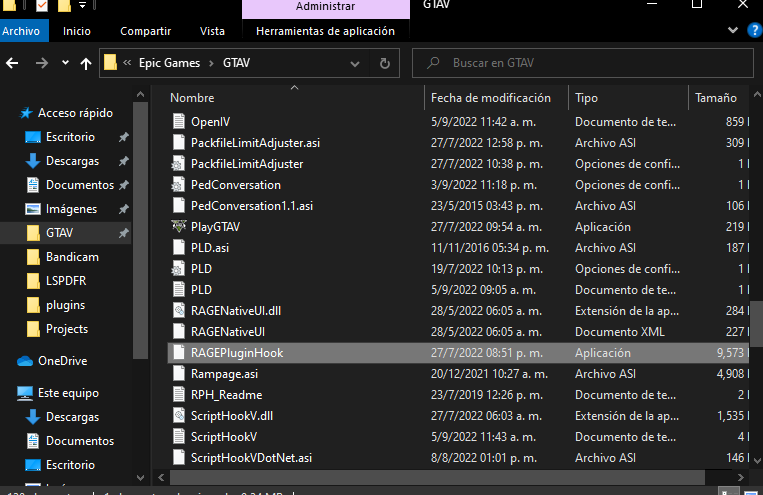
Task: Go up one folder level
Action: (x=86, y=63)
